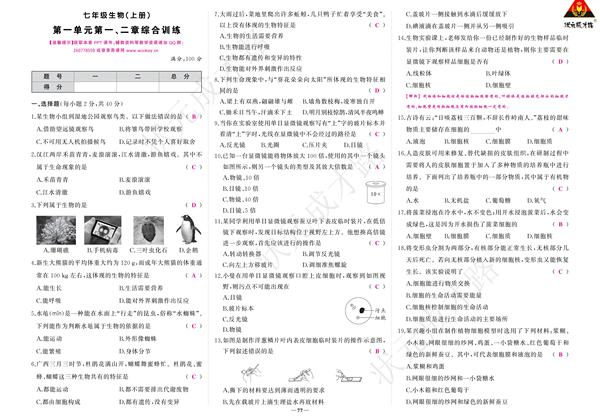This screenshot has width=600, height=420.
Task: Click the empty score cell under column "二"
Action: tap(138, 87)
